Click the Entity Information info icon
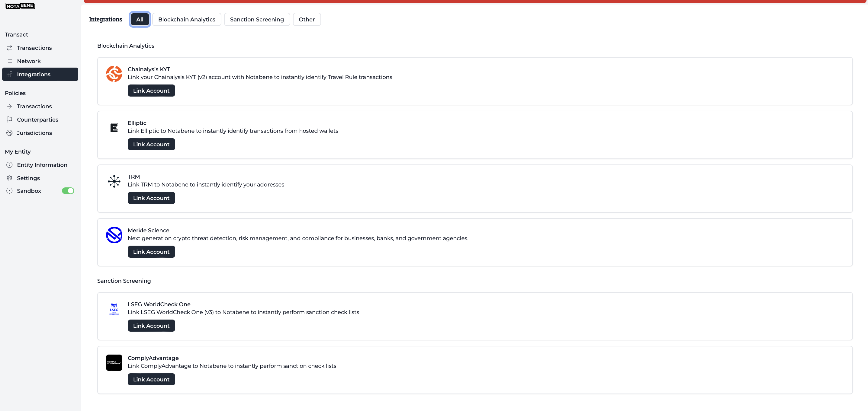The height and width of the screenshot is (411, 868). tap(9, 165)
